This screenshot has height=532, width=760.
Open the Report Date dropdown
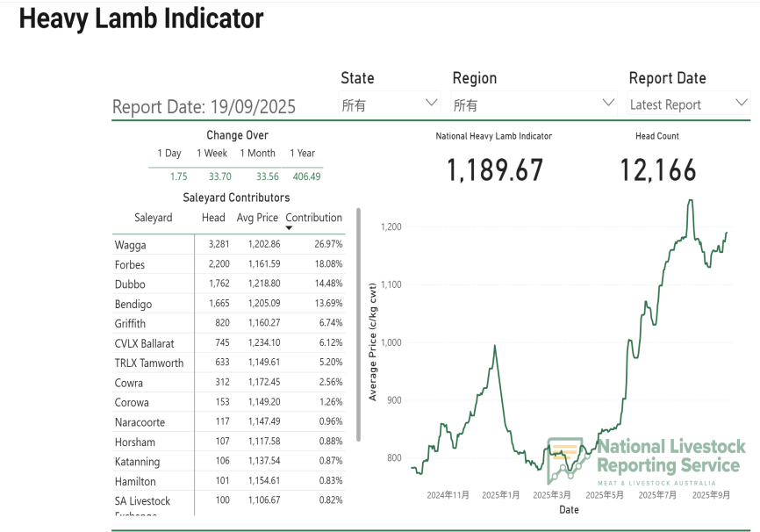click(x=689, y=104)
